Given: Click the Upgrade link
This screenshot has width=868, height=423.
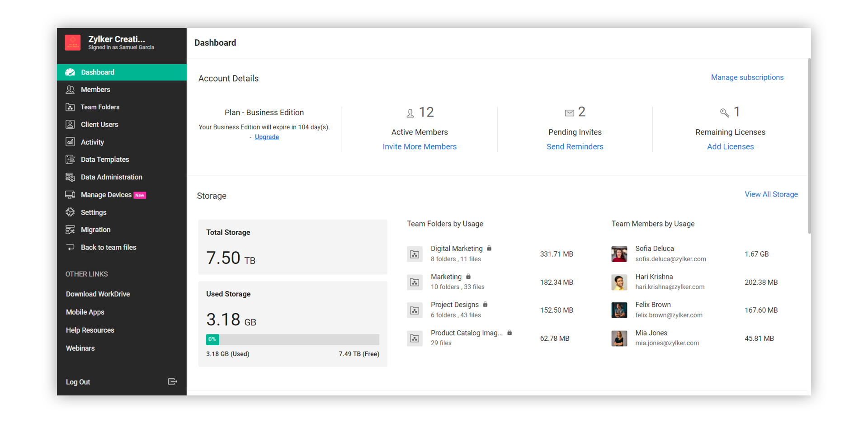Looking at the screenshot, I should coord(267,137).
